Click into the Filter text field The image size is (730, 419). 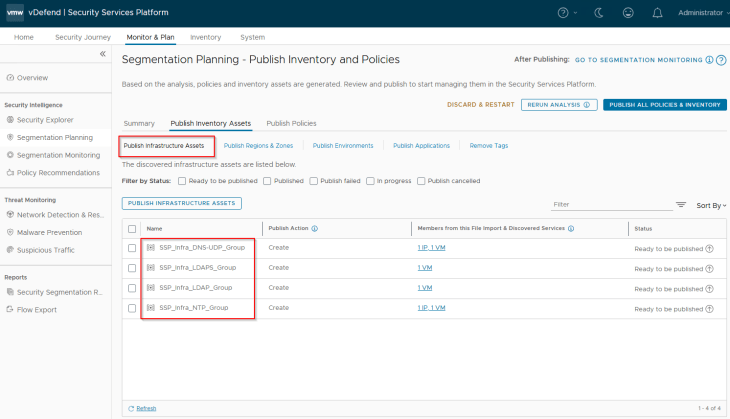pyautogui.click(x=610, y=204)
